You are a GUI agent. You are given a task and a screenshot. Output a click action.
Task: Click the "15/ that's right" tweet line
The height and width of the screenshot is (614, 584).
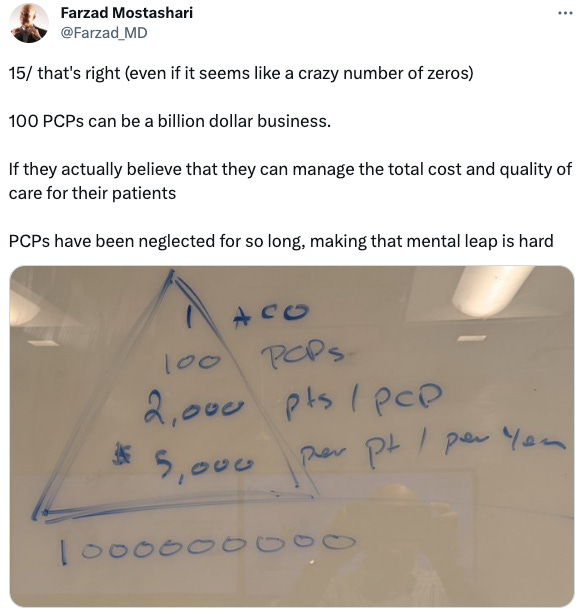click(241, 73)
